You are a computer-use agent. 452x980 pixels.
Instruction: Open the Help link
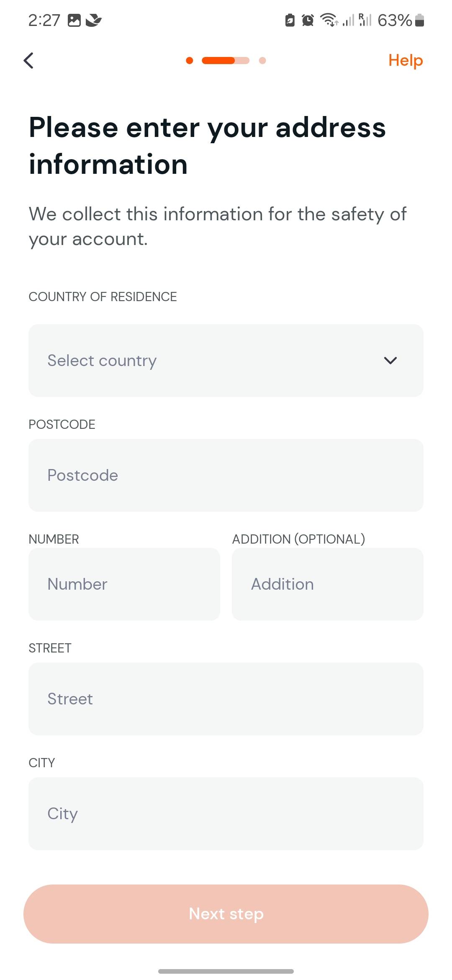[x=406, y=61]
